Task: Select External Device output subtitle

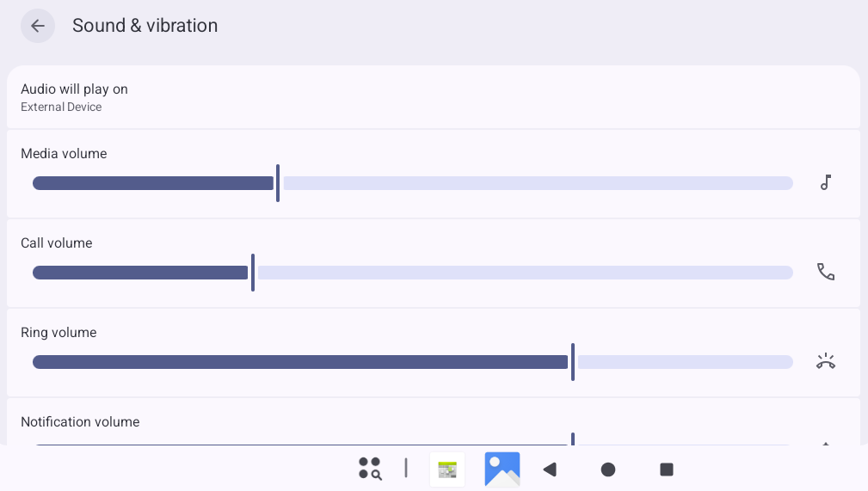Action: pyautogui.click(x=61, y=107)
